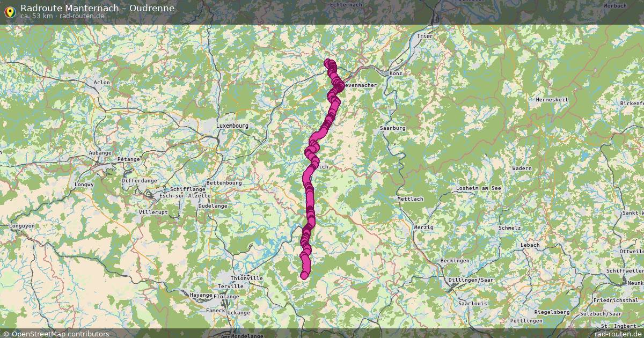Select the Saarlouis city label

469,303
